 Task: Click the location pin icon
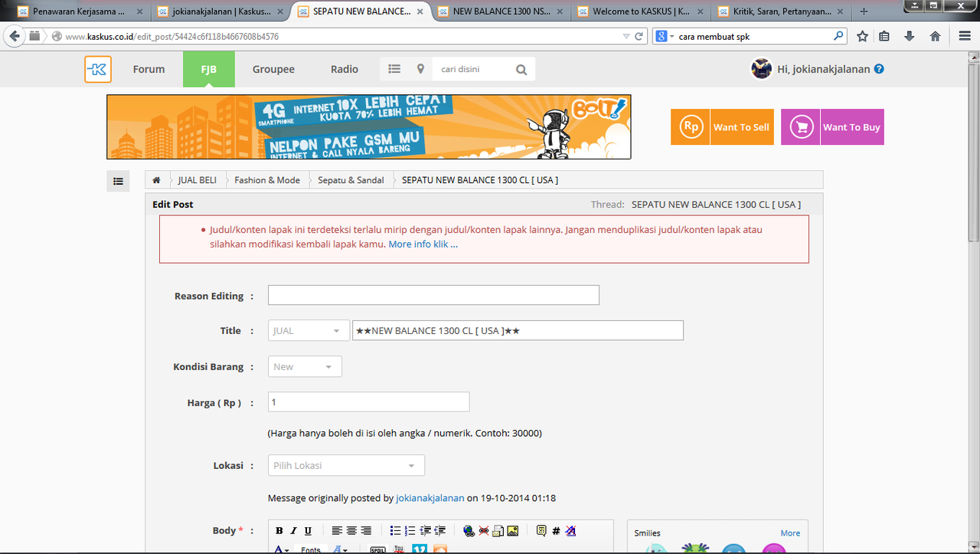[x=420, y=69]
